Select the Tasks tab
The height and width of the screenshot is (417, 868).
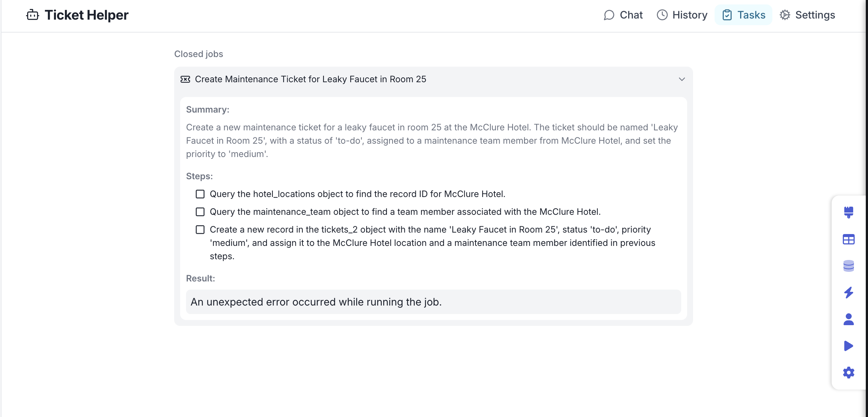743,15
